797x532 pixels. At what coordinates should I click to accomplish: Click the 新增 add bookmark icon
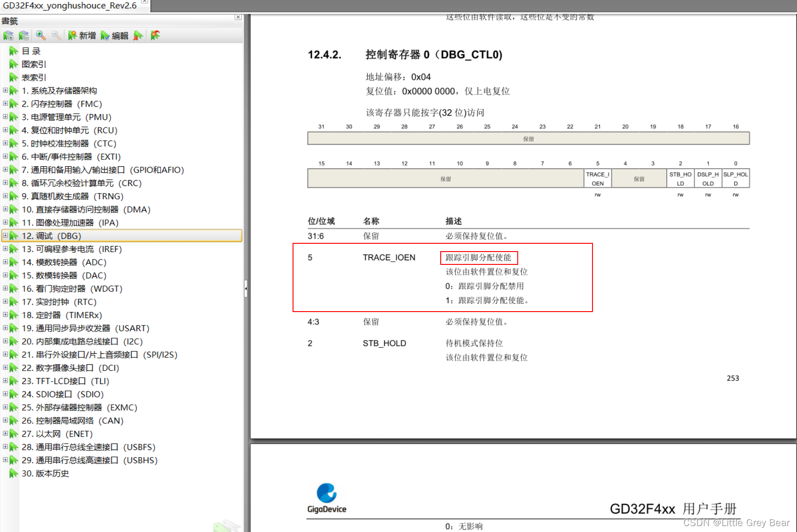click(x=72, y=35)
